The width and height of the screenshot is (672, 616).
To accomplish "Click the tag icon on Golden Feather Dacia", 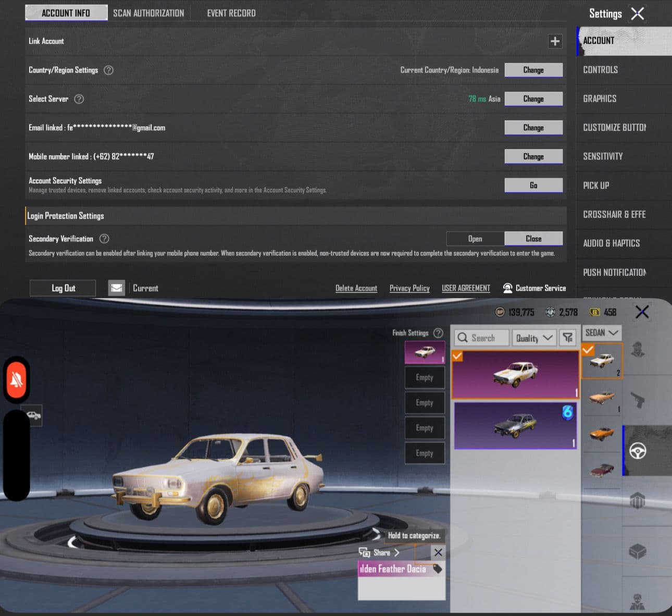I will coord(438,569).
